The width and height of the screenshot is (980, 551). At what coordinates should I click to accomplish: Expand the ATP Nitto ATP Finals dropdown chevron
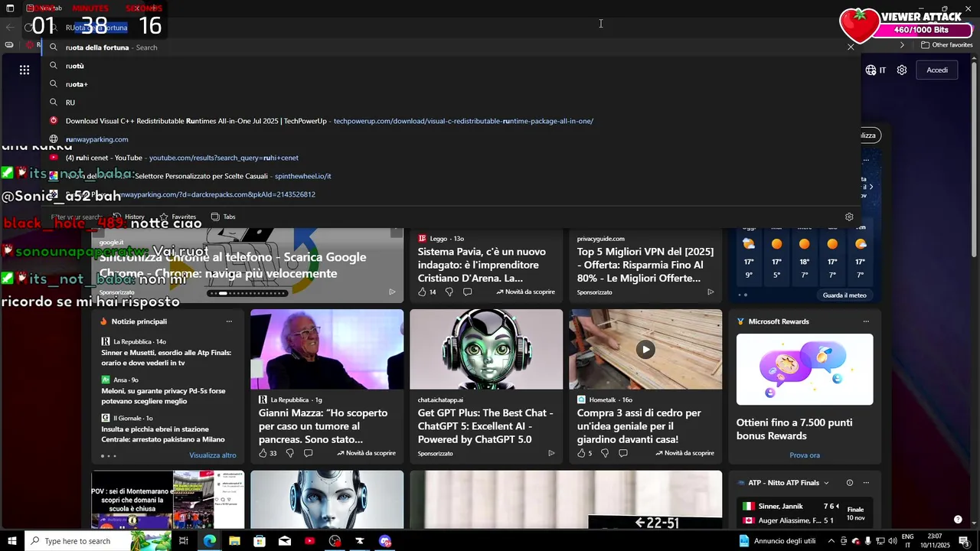(x=826, y=483)
